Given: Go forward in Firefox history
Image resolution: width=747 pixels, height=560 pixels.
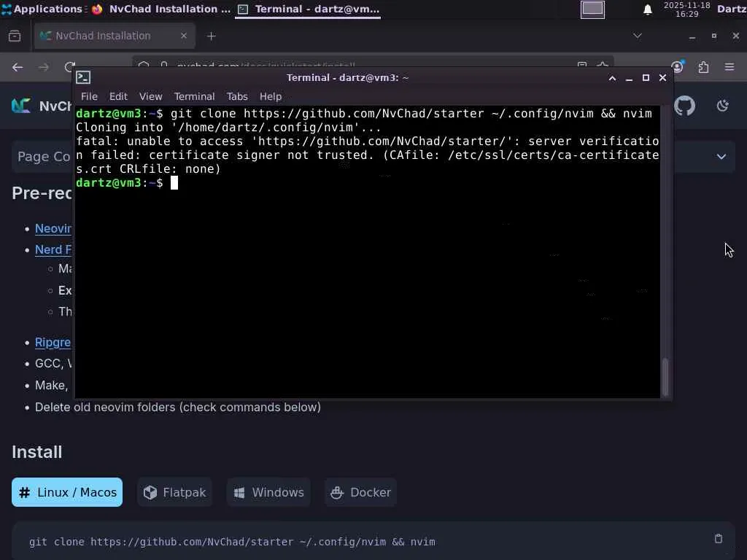Looking at the screenshot, I should click(43, 68).
